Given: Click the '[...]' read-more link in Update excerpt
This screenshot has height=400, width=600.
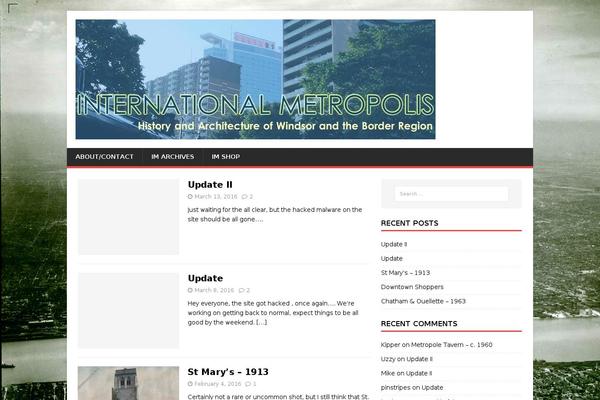Looking at the screenshot, I should pyautogui.click(x=262, y=322).
